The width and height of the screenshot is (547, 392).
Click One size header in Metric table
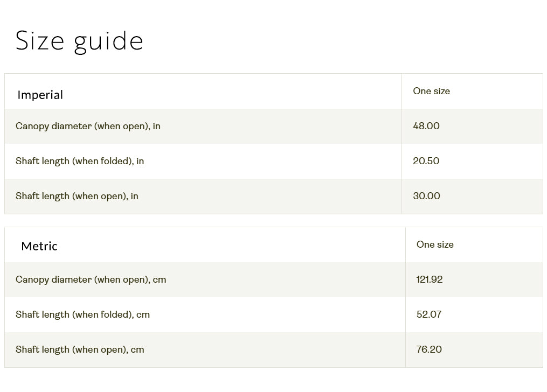(x=435, y=244)
